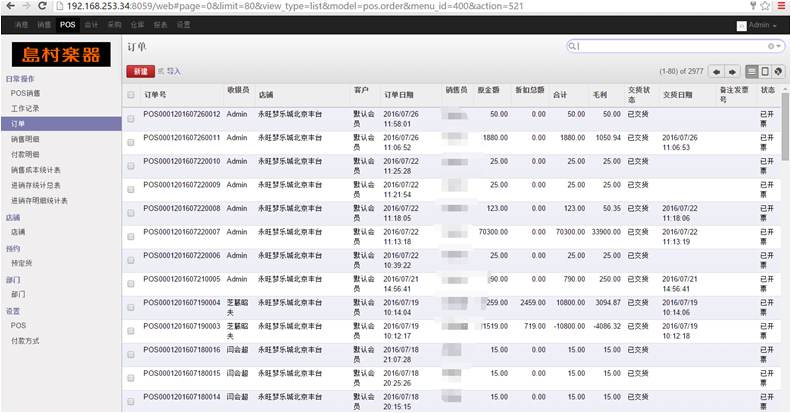Sort by the 毛利 column header
Screen dimensions: 791x413
[x=599, y=95]
